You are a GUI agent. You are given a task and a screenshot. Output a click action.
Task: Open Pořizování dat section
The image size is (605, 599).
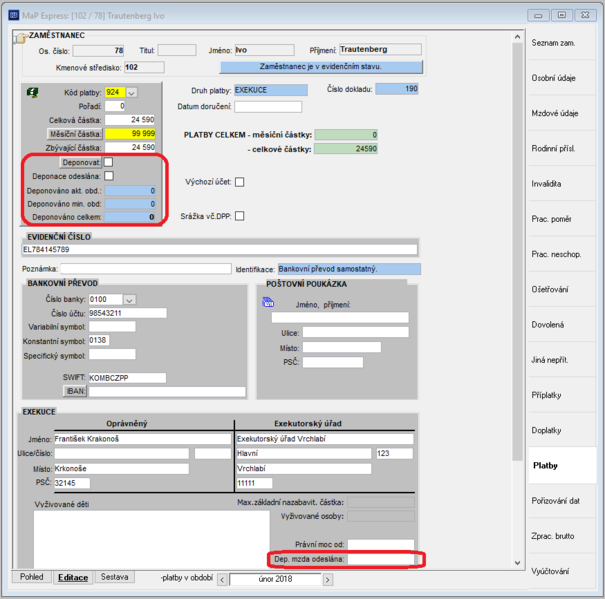[x=562, y=501]
